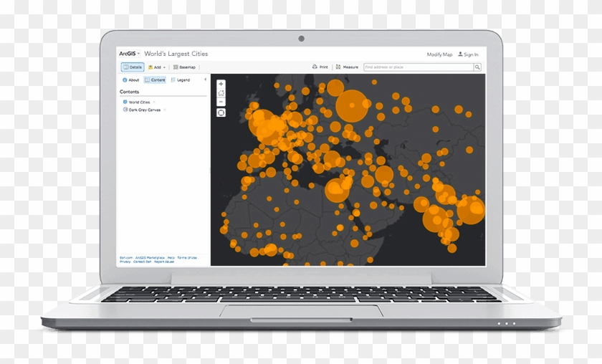Open the Help footer link
Viewport: 602px width, 364px height.
tap(171, 258)
